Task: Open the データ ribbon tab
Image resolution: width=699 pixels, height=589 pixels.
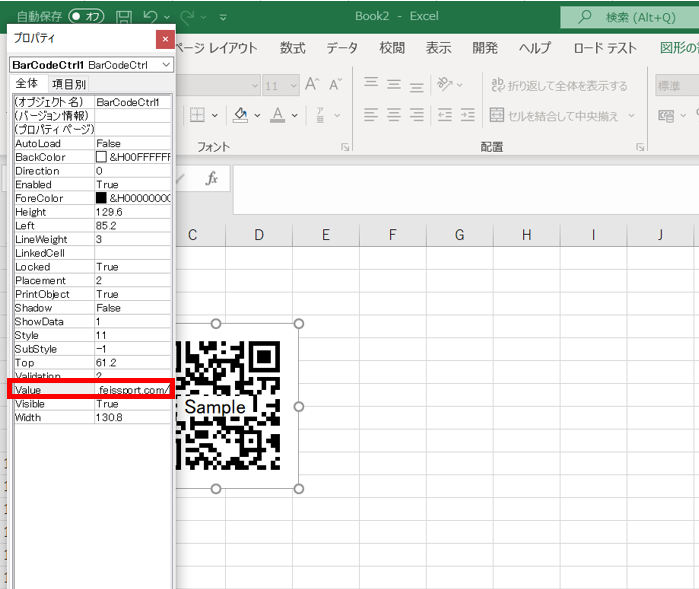Action: 342,48
